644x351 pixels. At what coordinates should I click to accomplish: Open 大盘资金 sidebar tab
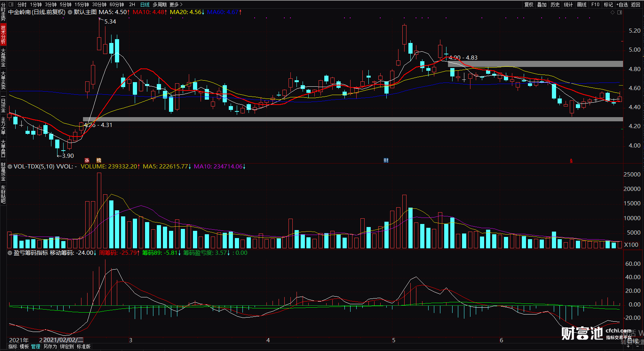[x=3, y=57]
